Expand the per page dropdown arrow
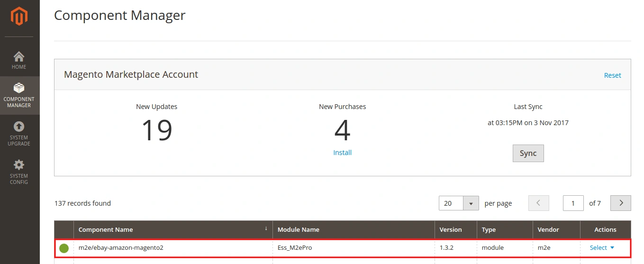The height and width of the screenshot is (264, 644). pyautogui.click(x=471, y=203)
